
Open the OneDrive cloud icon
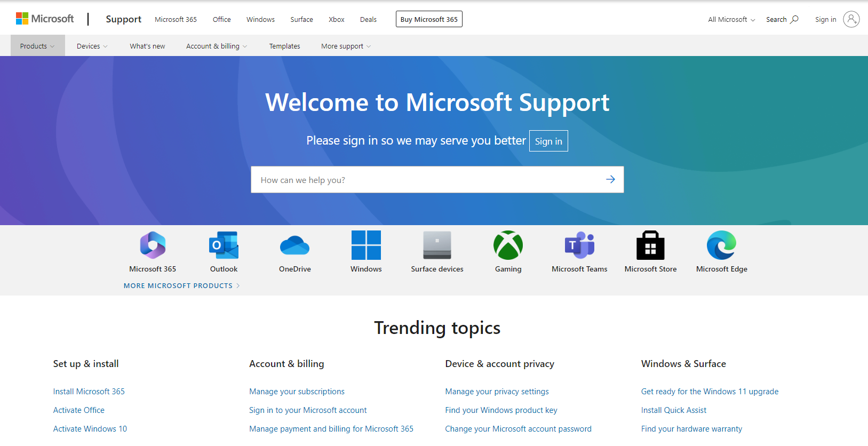click(294, 245)
